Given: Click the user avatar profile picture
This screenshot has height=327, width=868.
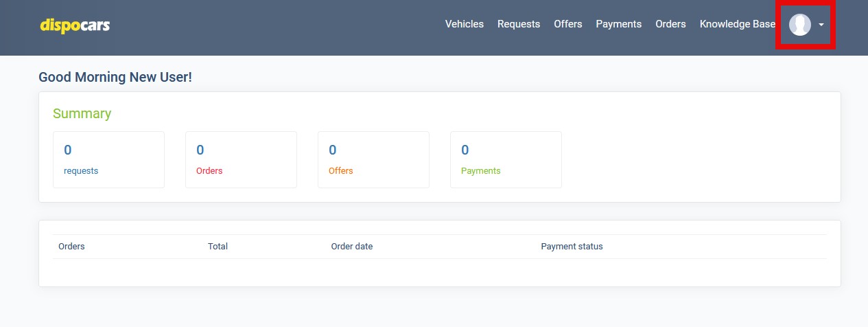Looking at the screenshot, I should [799, 25].
